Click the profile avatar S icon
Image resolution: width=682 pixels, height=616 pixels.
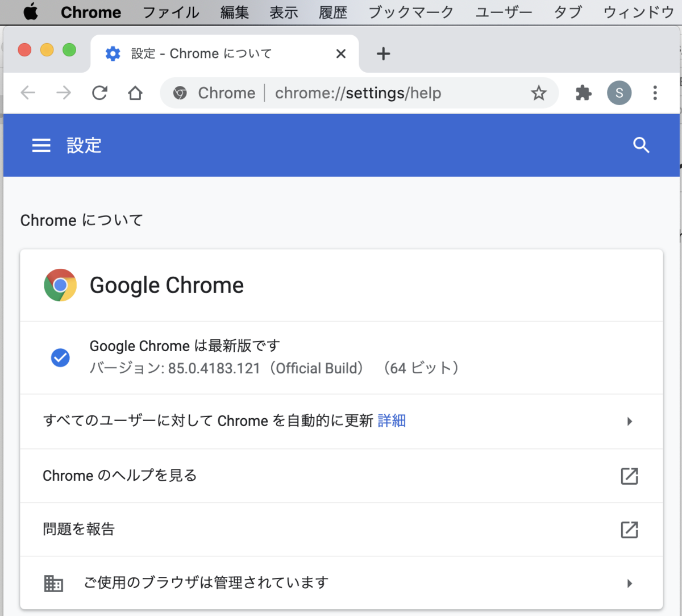(619, 93)
